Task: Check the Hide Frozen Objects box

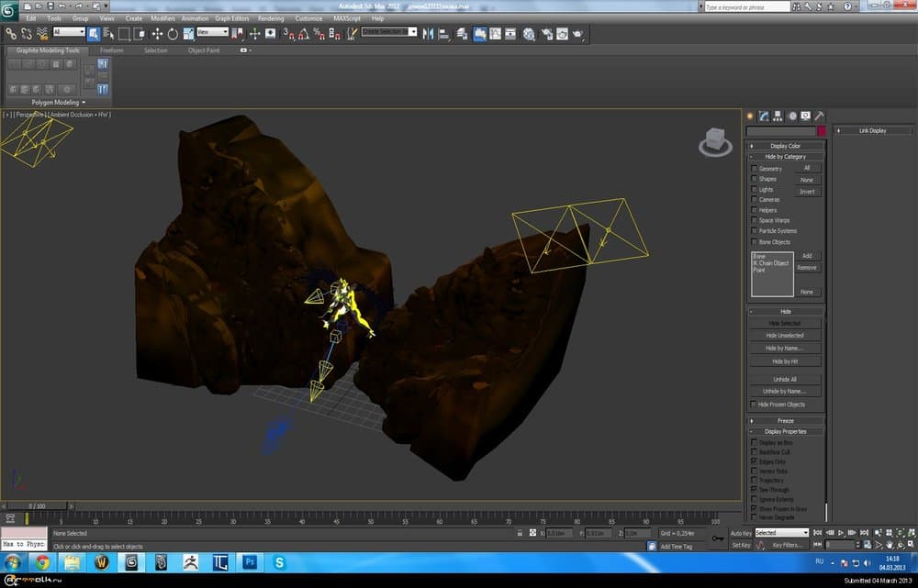Action: pos(755,405)
